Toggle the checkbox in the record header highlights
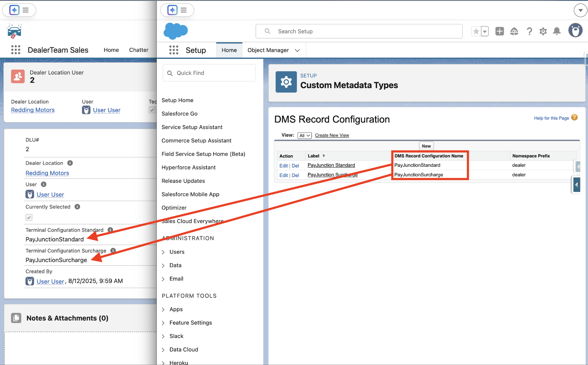The height and width of the screenshot is (365, 588). (x=152, y=110)
